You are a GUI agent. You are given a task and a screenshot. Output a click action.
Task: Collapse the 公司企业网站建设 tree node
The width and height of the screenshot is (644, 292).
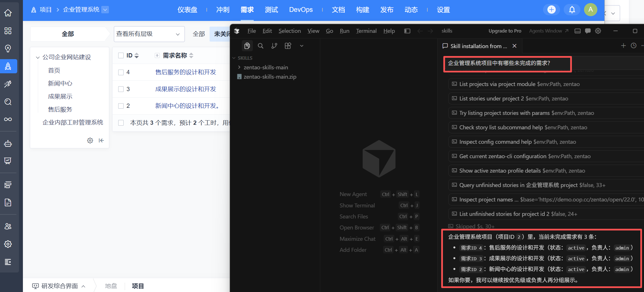[x=38, y=57]
